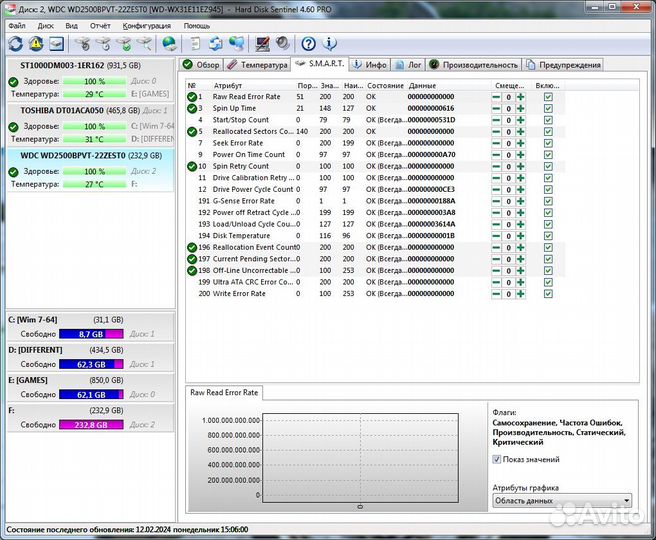Open the help question mark icon
This screenshot has height=540, width=656.
click(x=309, y=43)
